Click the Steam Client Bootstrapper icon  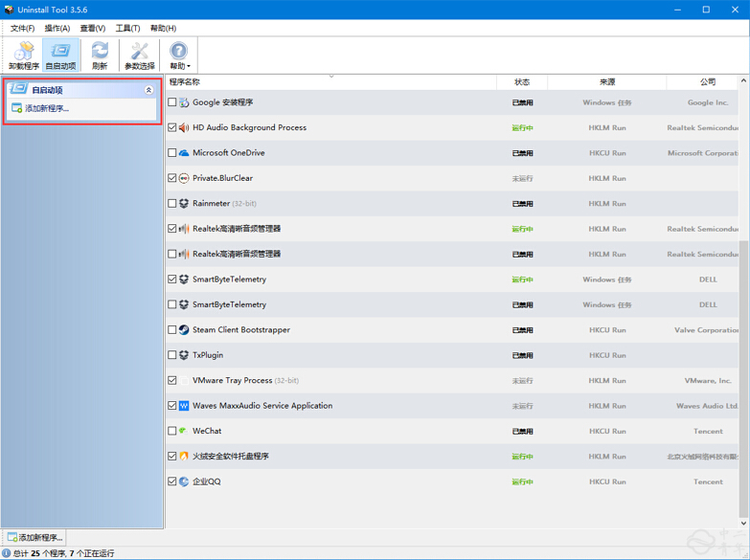pos(184,330)
